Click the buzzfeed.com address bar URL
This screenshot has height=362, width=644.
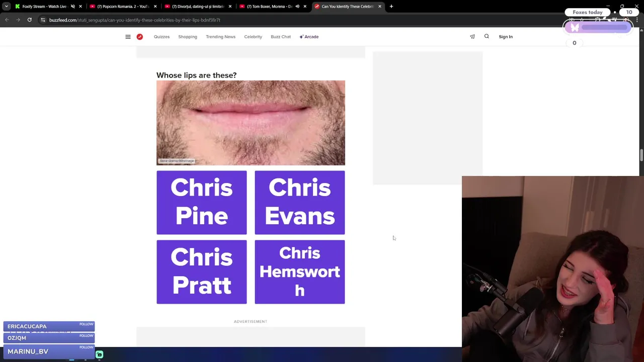coord(135,20)
